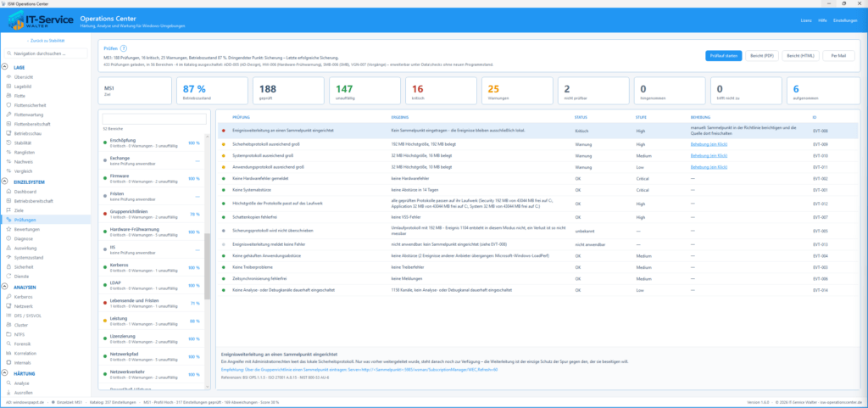Viewport: 868px width, 408px height.
Task: Select the Gruppenrichtlinien area at 78 %
Action: pos(151,215)
